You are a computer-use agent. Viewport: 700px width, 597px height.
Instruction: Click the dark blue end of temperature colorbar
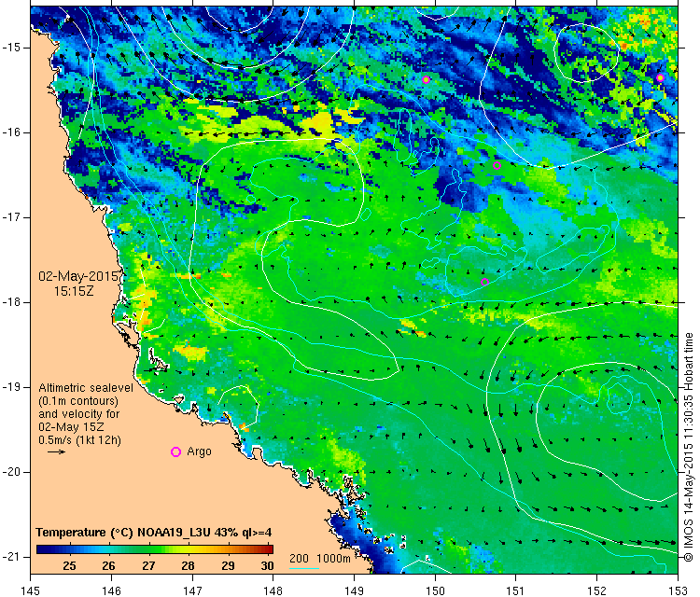tap(42, 549)
